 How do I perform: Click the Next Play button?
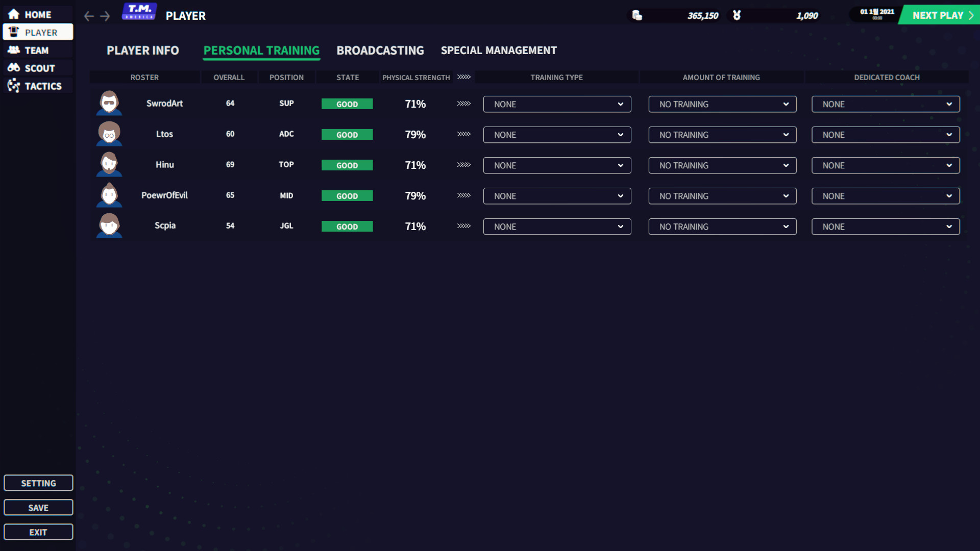940,15
